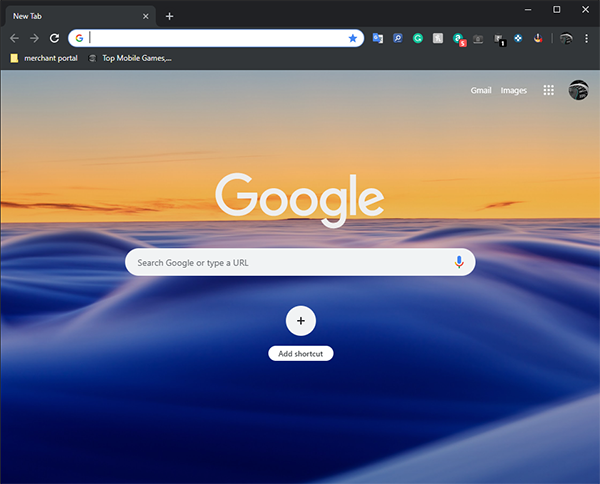The height and width of the screenshot is (484, 600).
Task: Open the Gmail link
Action: point(481,90)
